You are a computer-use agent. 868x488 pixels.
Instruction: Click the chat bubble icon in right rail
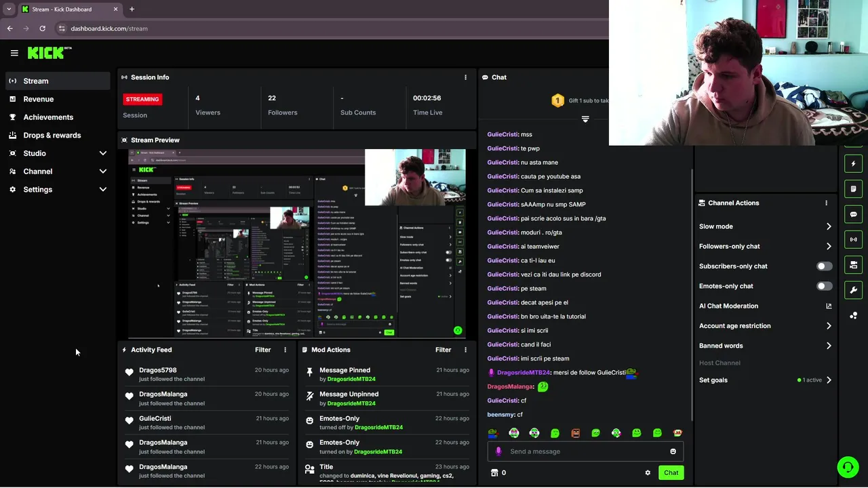coord(853,214)
